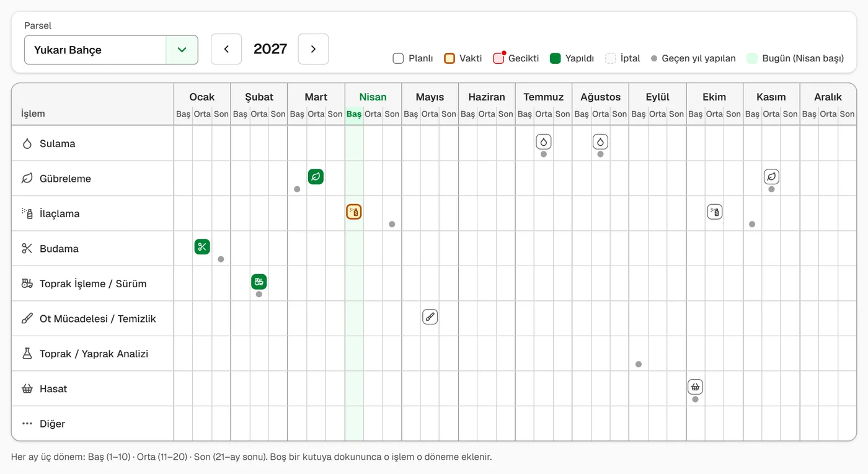The image size is (868, 474).
Task: Click the gray last-year dot in Budama row
Action: 221,259
